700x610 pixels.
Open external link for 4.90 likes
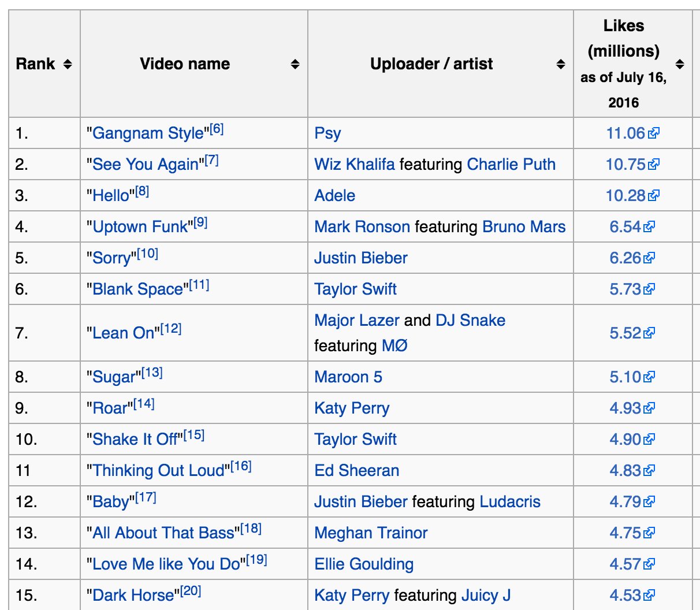pos(632,440)
